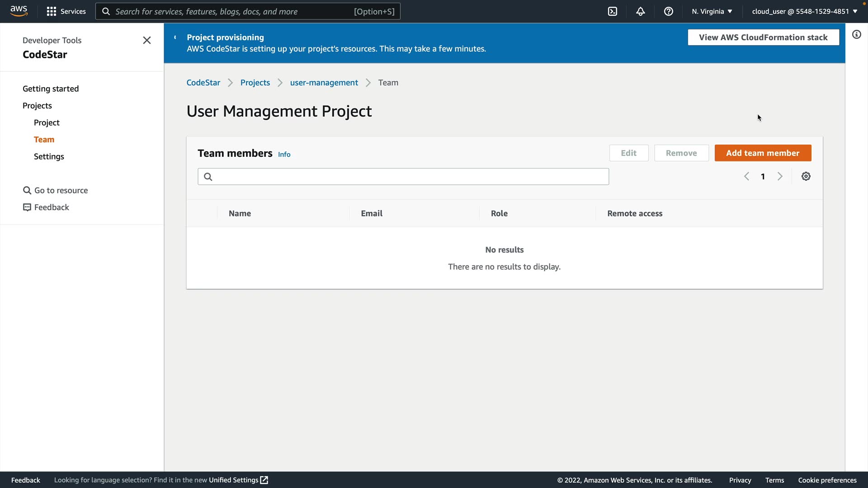Image resolution: width=868 pixels, height=488 pixels.
Task: Click Go to resource search icon
Action: click(27, 191)
